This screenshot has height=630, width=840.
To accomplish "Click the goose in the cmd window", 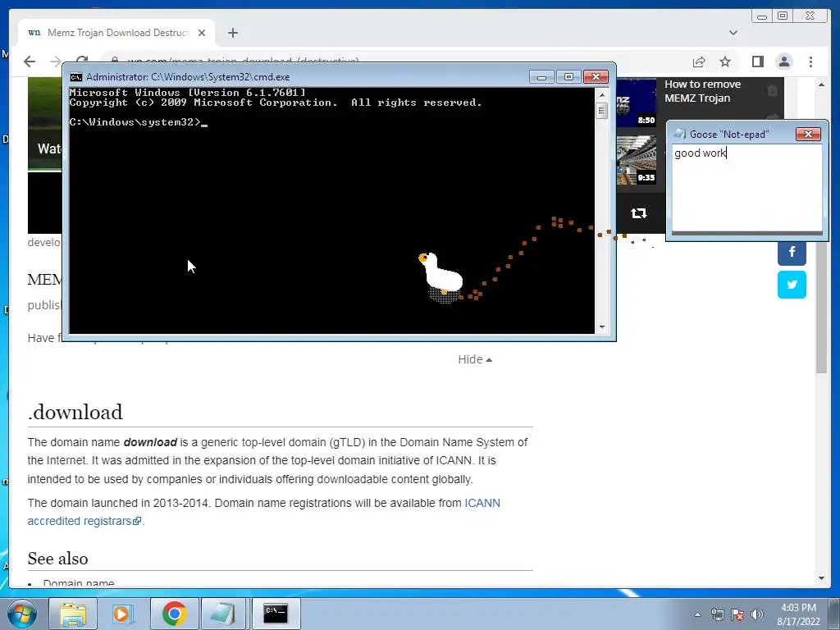I will (x=441, y=276).
